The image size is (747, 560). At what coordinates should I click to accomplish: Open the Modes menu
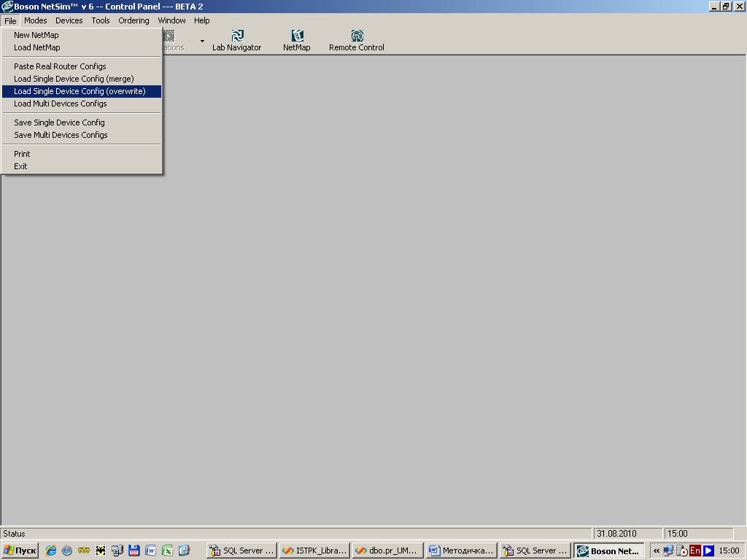35,20
